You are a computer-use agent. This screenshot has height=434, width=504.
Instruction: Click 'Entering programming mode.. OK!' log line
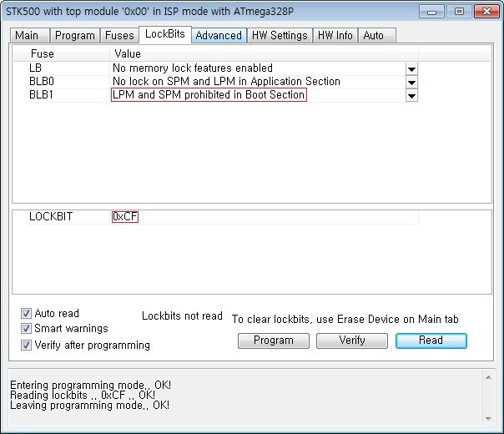(91, 385)
